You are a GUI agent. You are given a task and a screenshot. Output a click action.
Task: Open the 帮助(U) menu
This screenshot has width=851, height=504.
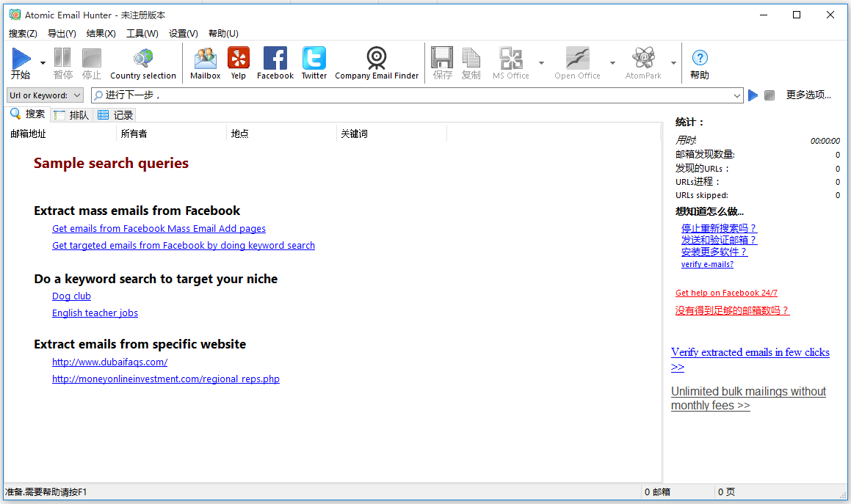pos(224,34)
